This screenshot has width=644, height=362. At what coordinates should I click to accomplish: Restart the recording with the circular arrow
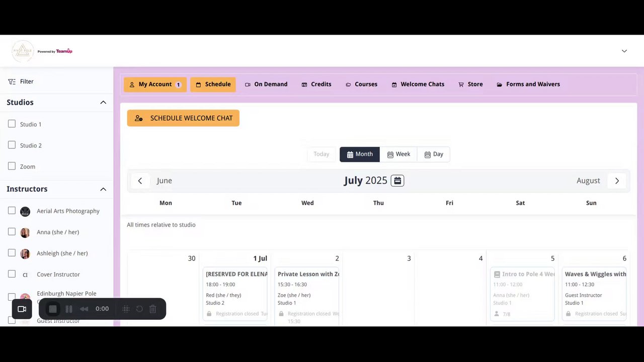tap(139, 309)
